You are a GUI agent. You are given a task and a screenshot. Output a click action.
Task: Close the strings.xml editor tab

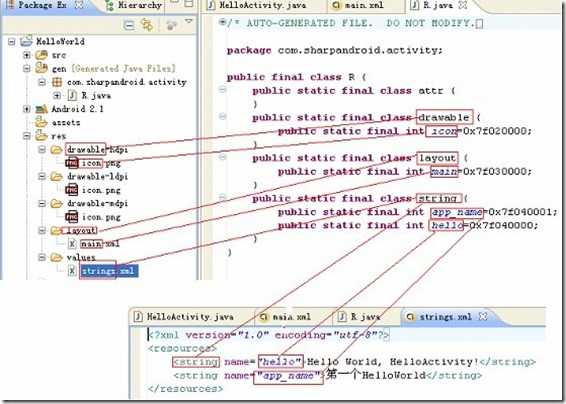click(x=483, y=317)
